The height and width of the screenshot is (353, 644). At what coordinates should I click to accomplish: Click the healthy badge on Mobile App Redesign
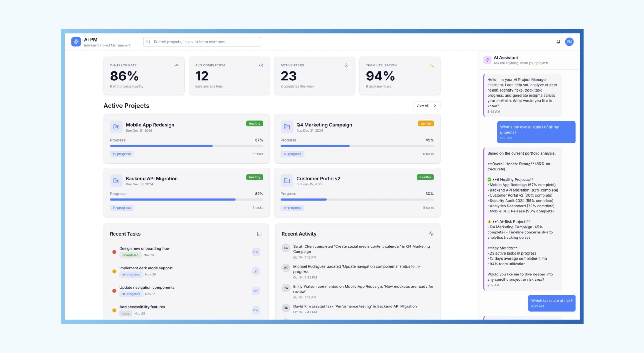coord(254,124)
